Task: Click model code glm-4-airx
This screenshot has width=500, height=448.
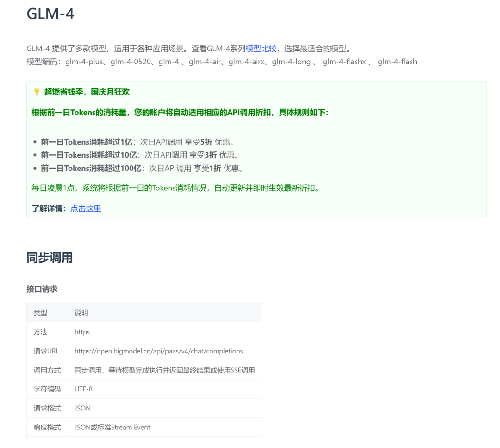Action: (x=246, y=62)
